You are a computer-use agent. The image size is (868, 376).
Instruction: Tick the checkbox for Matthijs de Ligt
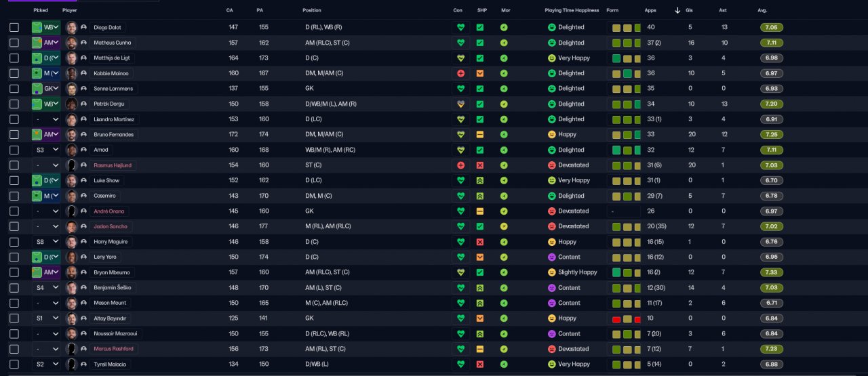(14, 58)
